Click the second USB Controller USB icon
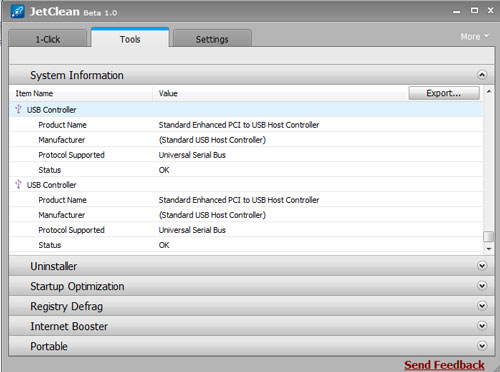Screen dimensions: 500x372 pyautogui.click(x=19, y=184)
